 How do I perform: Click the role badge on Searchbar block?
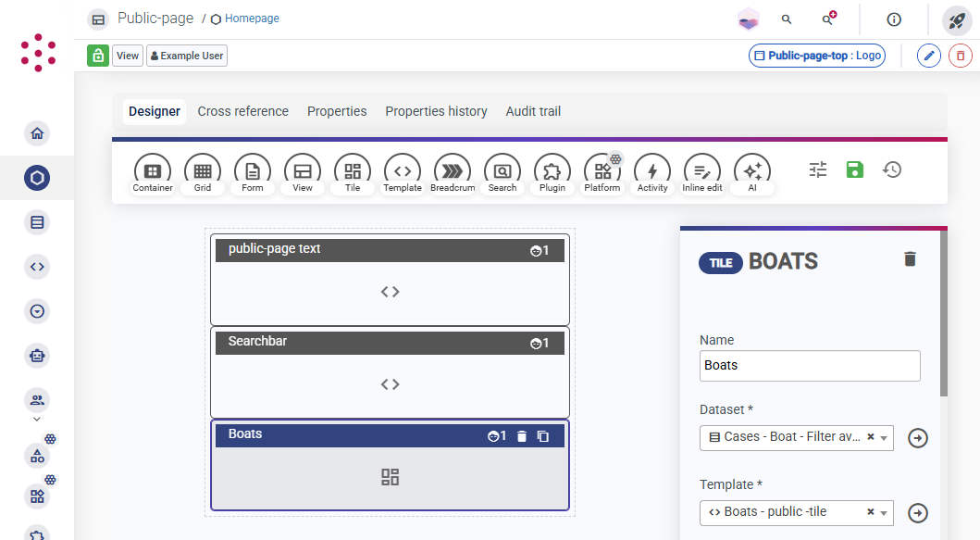[x=540, y=343]
